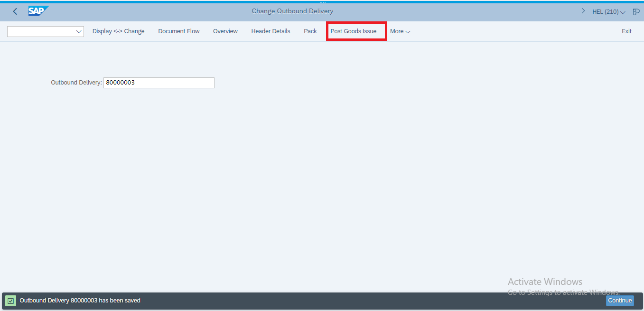Open the command field dropdown arrow

pyautogui.click(x=79, y=31)
